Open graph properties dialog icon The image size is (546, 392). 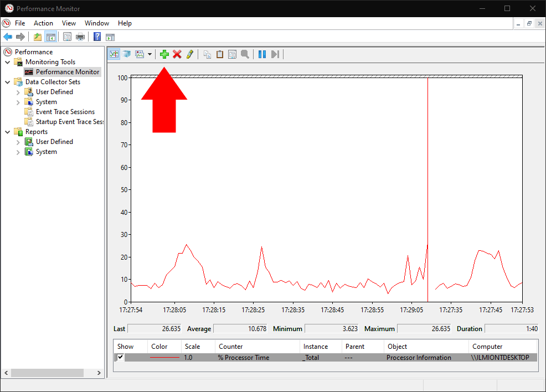click(x=232, y=54)
